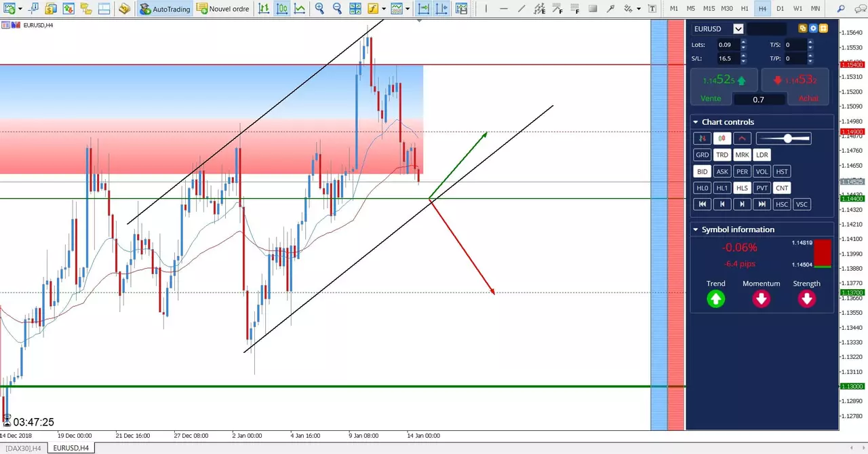Select the equidistant channel tool
This screenshot has width=868, height=454.
[x=539, y=9]
